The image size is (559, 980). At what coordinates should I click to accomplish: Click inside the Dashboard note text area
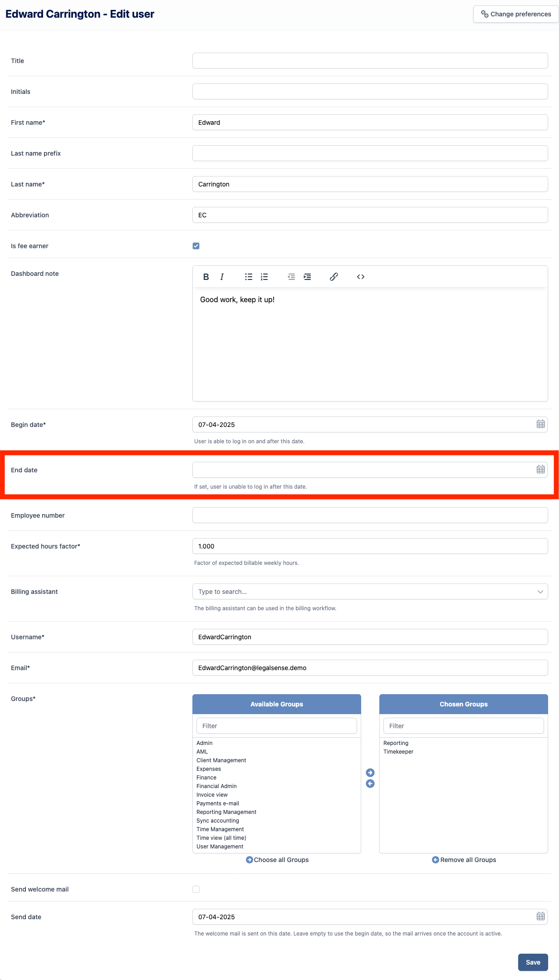pyautogui.click(x=370, y=344)
